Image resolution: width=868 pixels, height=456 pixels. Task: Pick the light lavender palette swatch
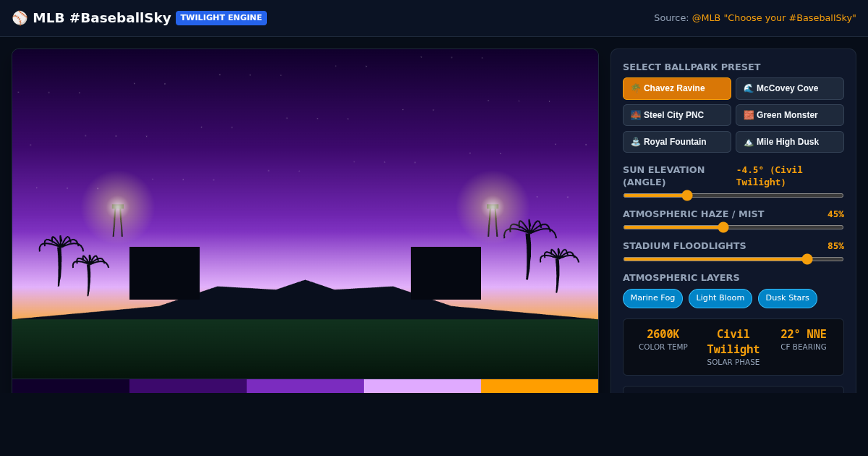(422, 386)
